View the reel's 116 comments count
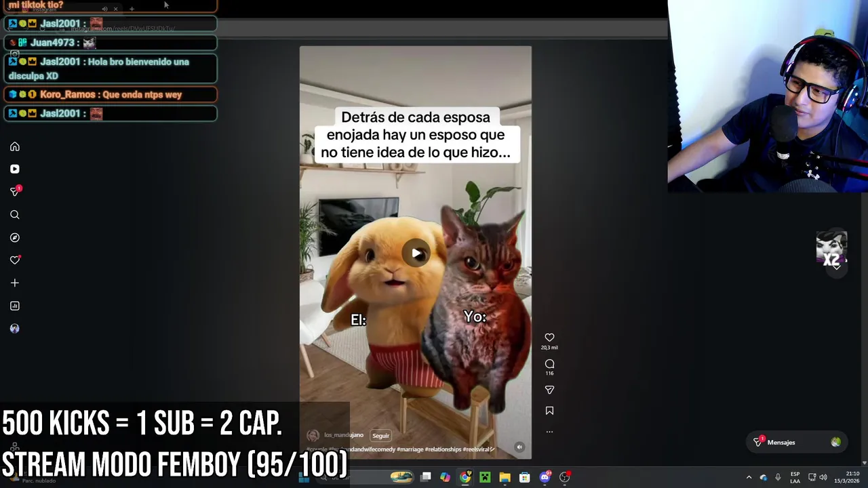The width and height of the screenshot is (868, 488). click(x=549, y=373)
